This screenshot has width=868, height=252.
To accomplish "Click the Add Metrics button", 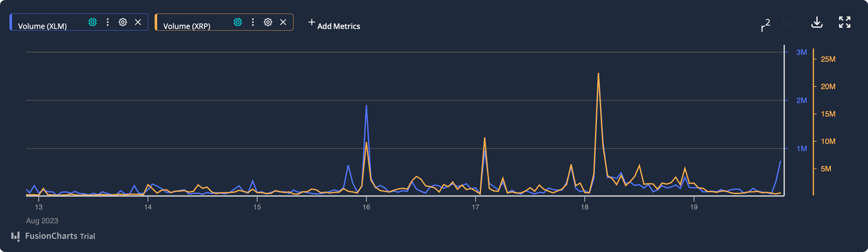I will (x=333, y=25).
